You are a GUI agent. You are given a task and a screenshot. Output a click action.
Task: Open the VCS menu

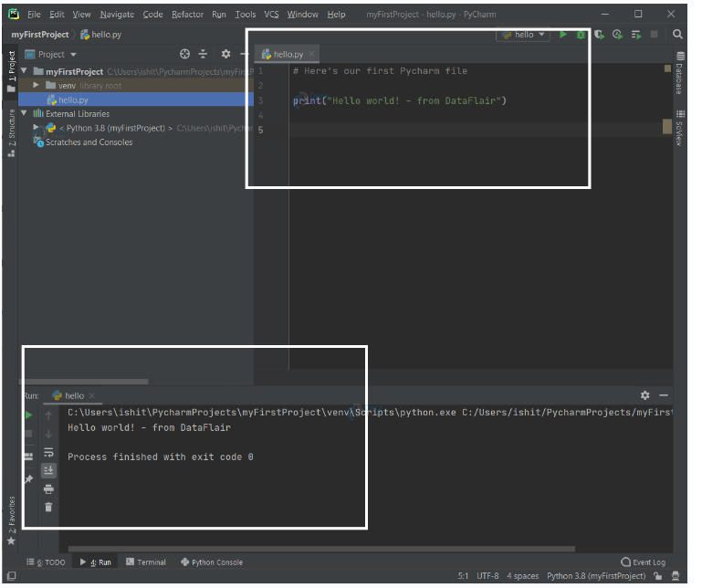coord(271,15)
